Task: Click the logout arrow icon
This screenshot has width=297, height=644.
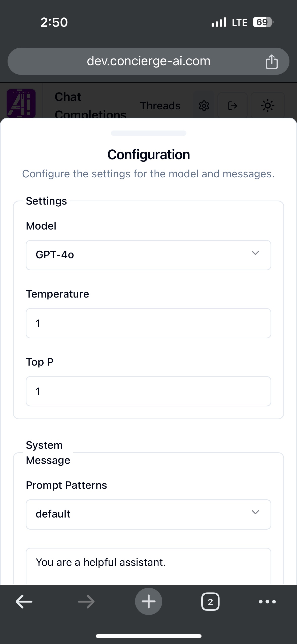Action: click(233, 106)
